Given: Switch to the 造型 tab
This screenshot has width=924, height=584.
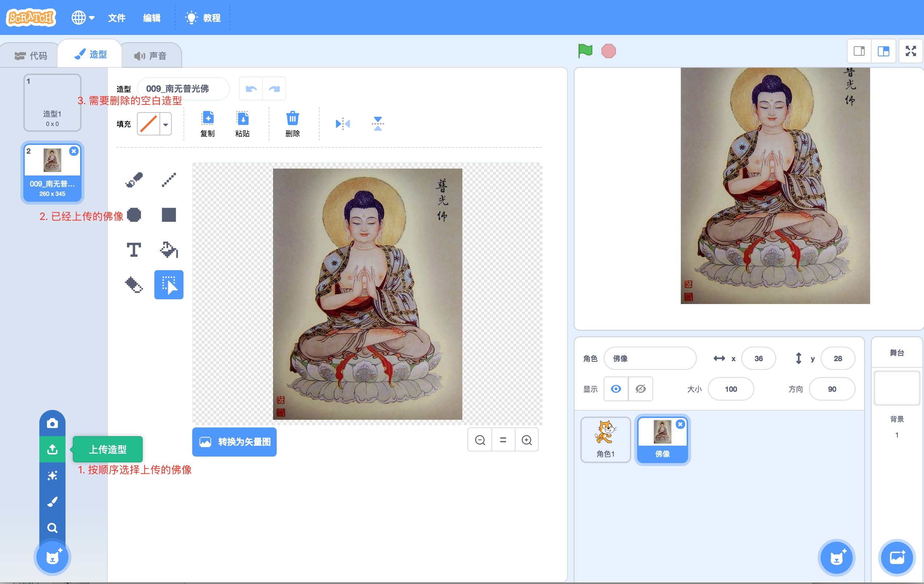Looking at the screenshot, I should click(x=91, y=55).
